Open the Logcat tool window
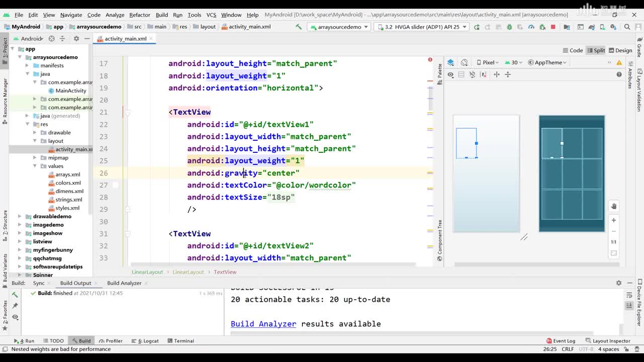644x362 pixels. click(145, 341)
